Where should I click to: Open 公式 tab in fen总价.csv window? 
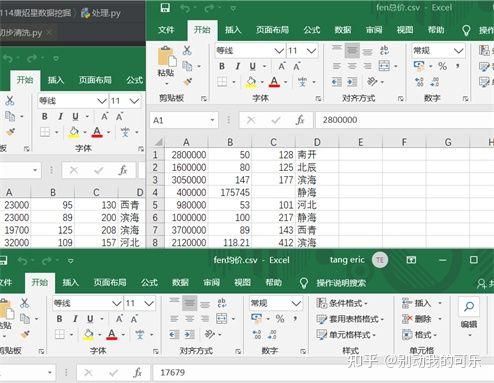tap(312, 30)
